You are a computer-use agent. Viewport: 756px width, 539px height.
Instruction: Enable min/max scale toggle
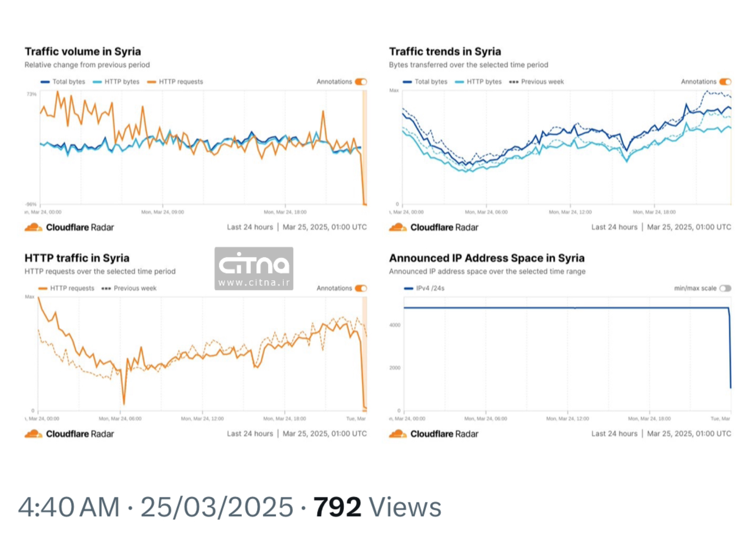[725, 288]
